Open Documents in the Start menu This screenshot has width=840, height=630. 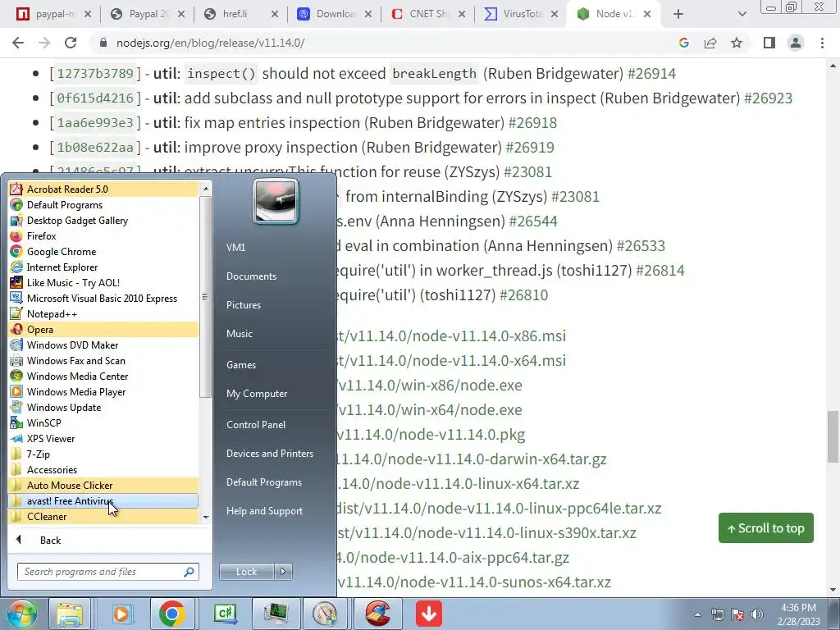click(x=251, y=276)
